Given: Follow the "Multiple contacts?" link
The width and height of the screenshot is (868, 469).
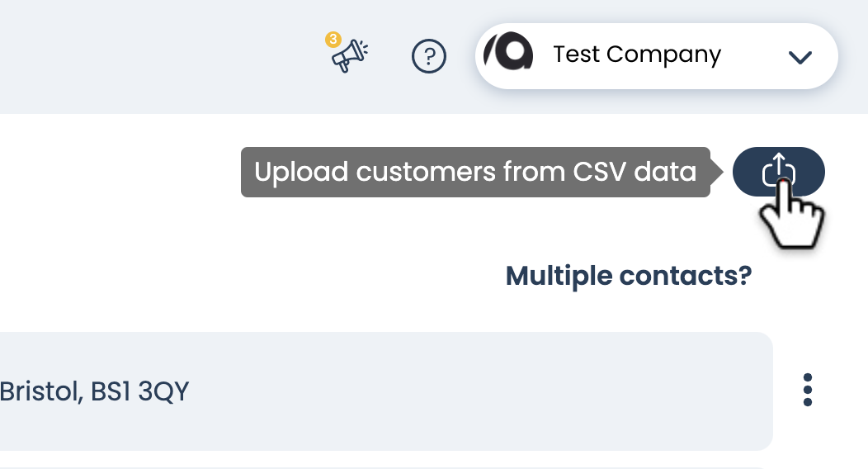Looking at the screenshot, I should click(x=628, y=276).
